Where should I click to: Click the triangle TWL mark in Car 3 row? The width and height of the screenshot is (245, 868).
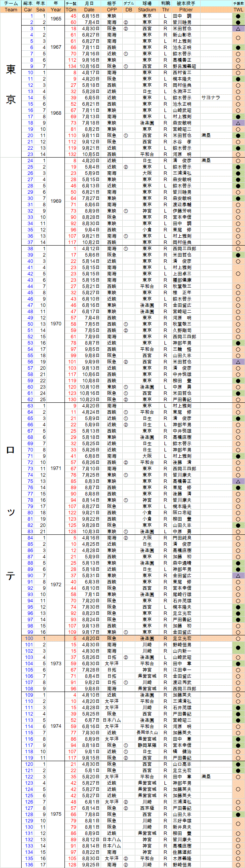(x=238, y=29)
